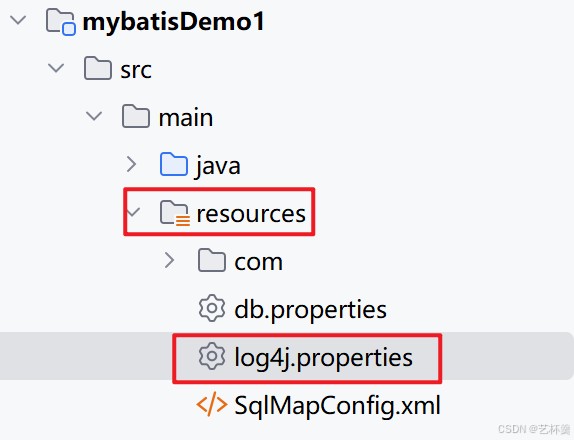Click the resources root folder icon

175,213
